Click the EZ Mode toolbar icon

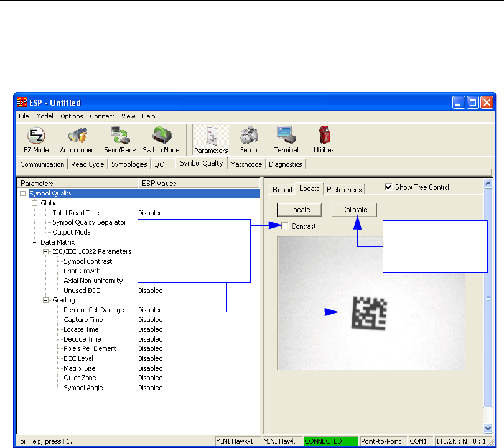[x=35, y=139]
